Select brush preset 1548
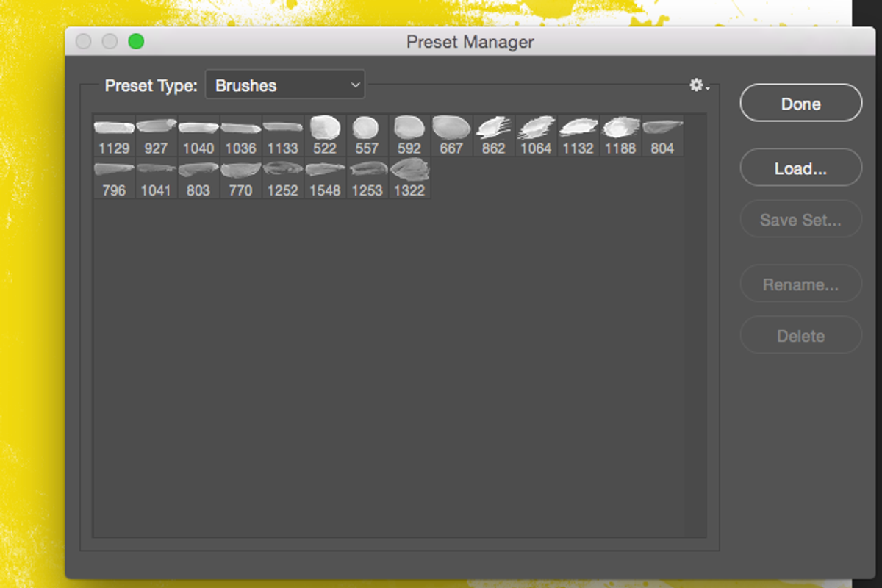 [x=325, y=178]
